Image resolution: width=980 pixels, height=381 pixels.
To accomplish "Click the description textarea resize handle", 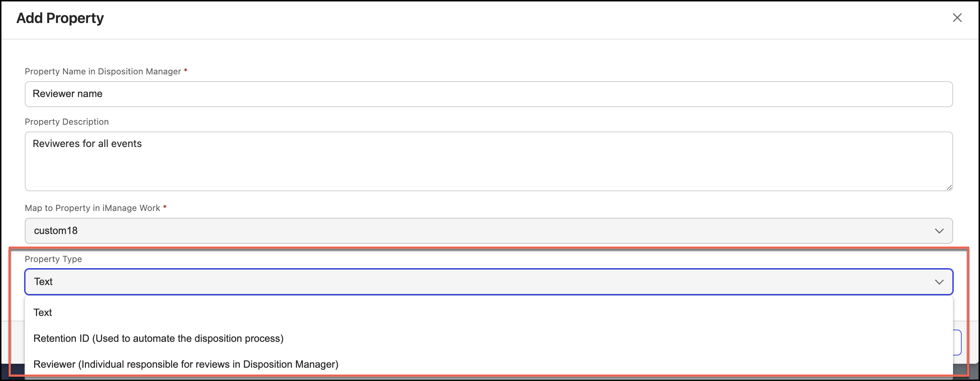I will coord(949,187).
